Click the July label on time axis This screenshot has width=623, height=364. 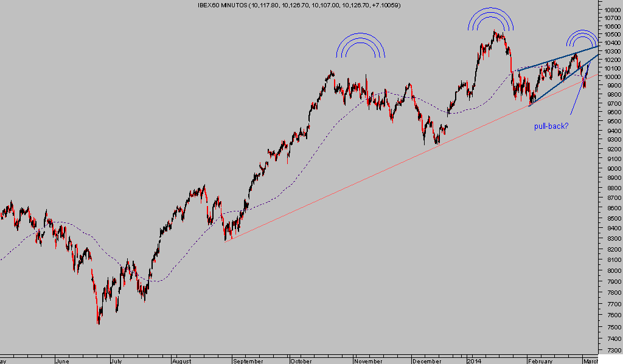pos(118,360)
